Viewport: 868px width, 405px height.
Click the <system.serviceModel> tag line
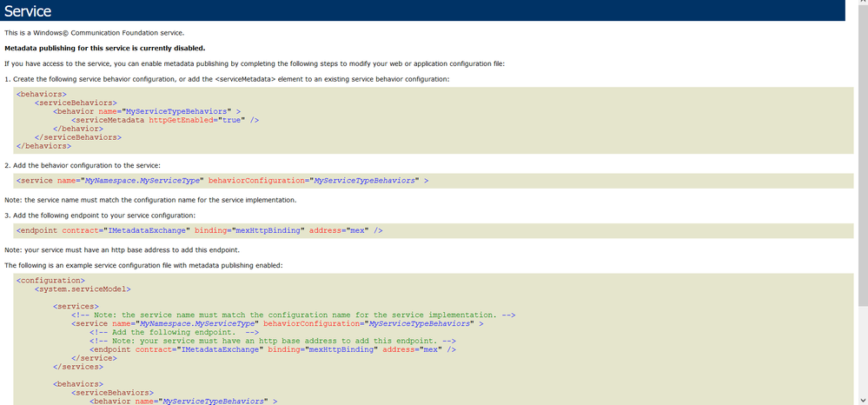point(83,289)
